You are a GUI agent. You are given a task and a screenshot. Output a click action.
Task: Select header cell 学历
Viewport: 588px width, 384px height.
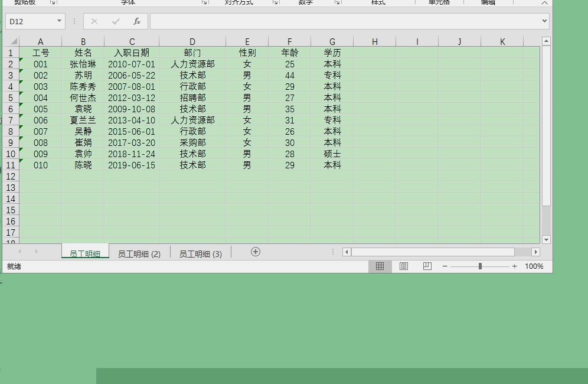tap(332, 53)
